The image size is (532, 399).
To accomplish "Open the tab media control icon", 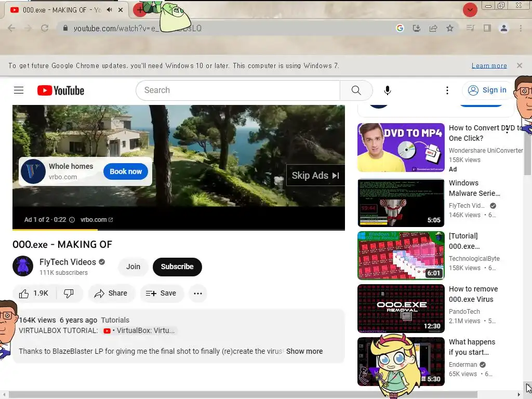I will coord(470,28).
